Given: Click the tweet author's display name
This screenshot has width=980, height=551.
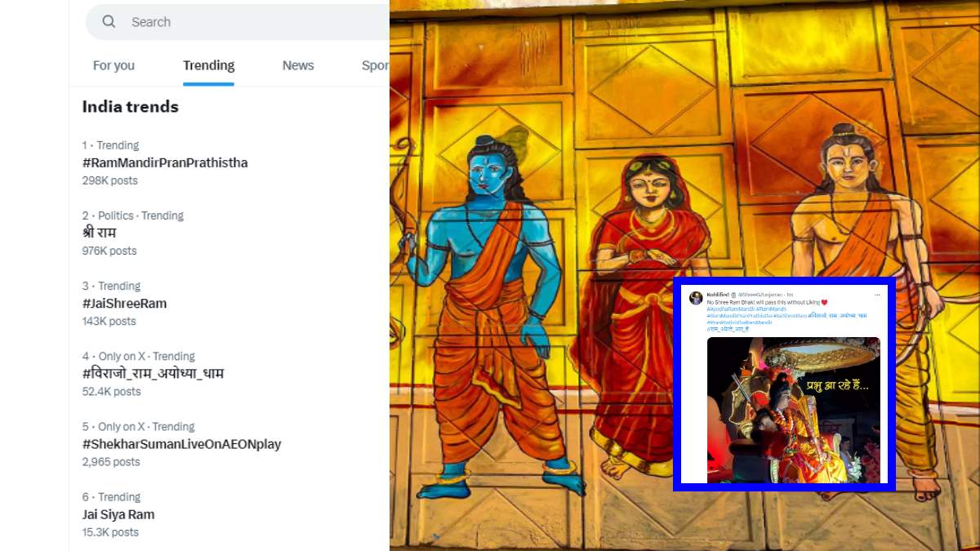Looking at the screenshot, I should click(x=718, y=295).
